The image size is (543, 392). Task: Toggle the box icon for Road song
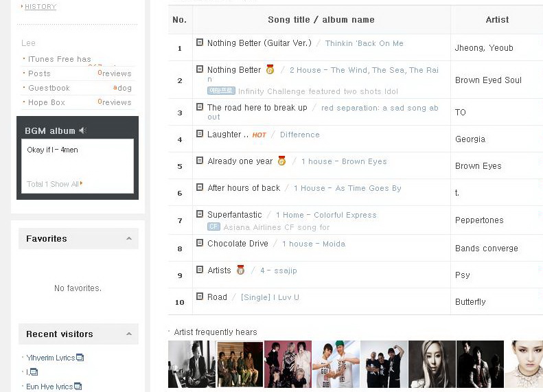coord(200,297)
